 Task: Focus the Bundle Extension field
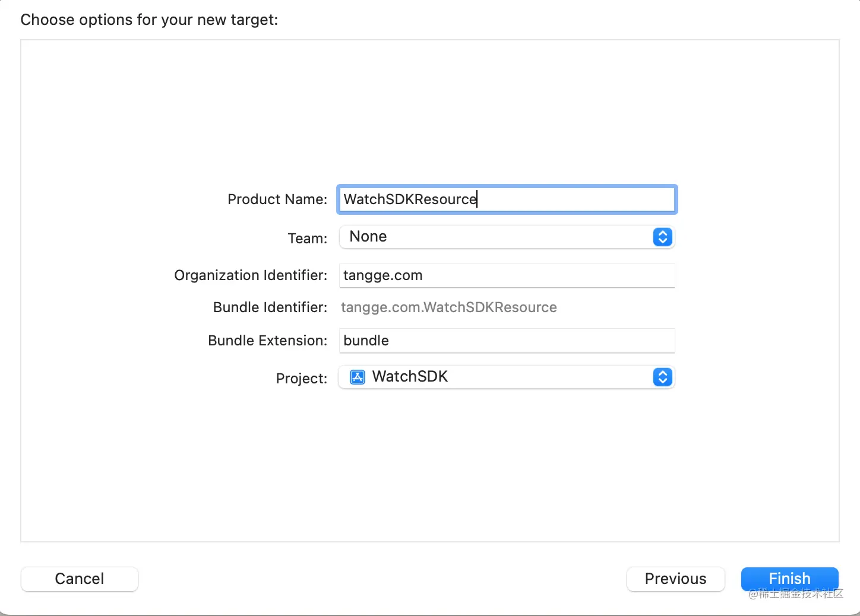(x=506, y=341)
